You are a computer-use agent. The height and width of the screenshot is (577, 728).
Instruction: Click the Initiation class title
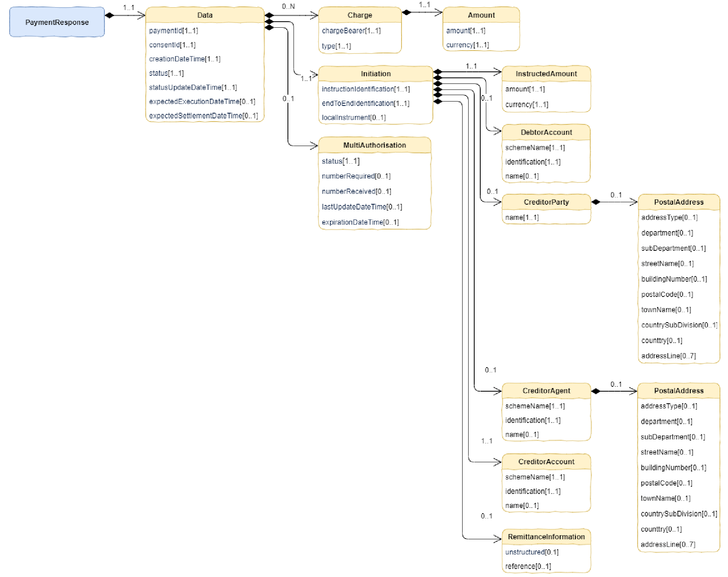(x=375, y=74)
